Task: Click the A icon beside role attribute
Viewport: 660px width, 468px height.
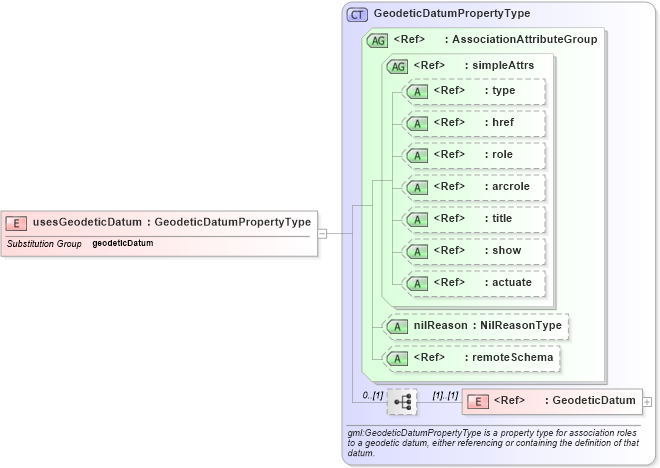Action: tap(417, 155)
